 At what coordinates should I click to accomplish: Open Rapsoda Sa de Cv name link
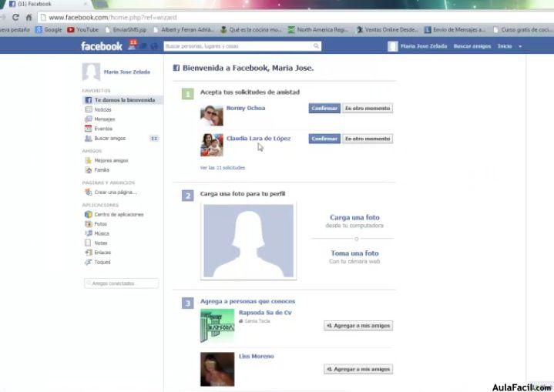(x=265, y=313)
